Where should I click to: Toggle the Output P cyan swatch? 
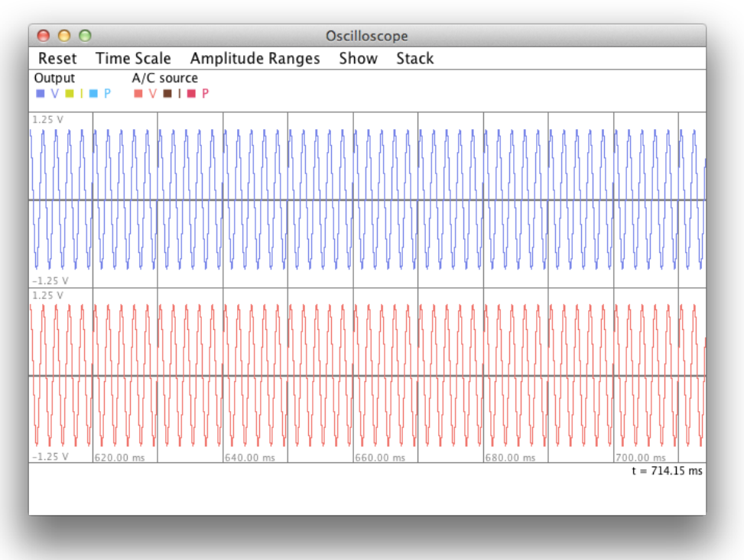coord(93,93)
